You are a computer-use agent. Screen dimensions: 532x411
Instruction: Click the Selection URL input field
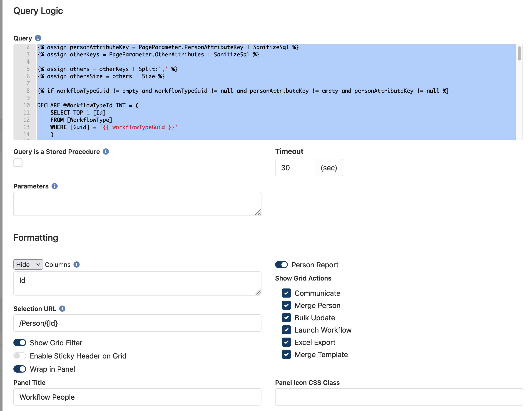137,323
